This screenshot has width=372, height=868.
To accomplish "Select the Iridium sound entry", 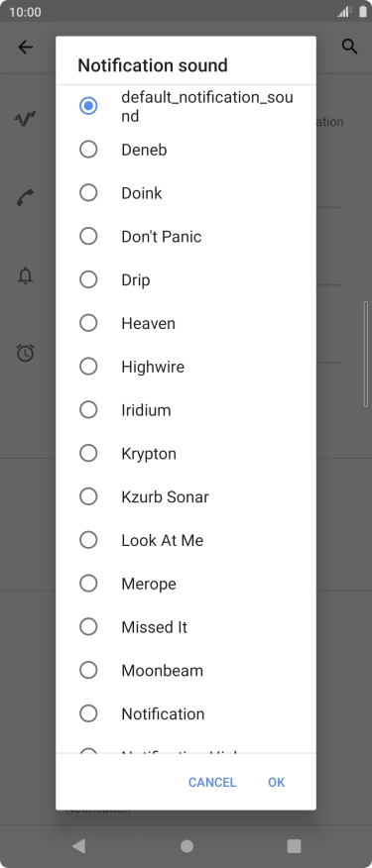I will [186, 410].
